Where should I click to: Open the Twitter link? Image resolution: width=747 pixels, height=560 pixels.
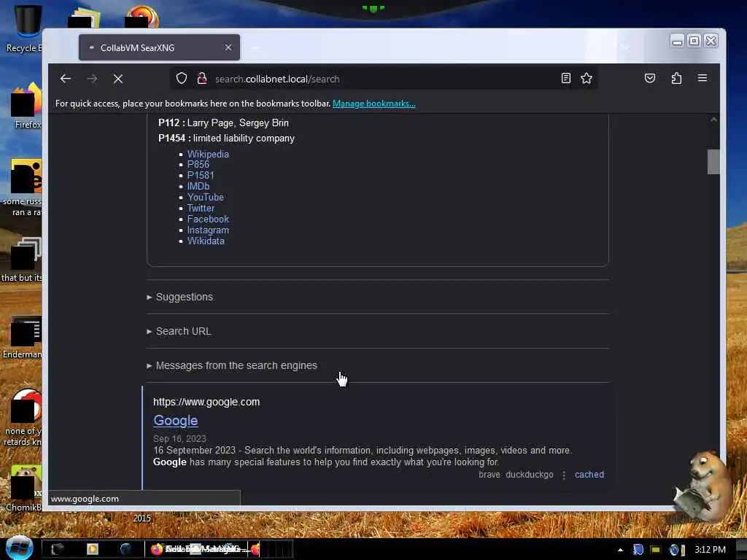pyautogui.click(x=201, y=208)
